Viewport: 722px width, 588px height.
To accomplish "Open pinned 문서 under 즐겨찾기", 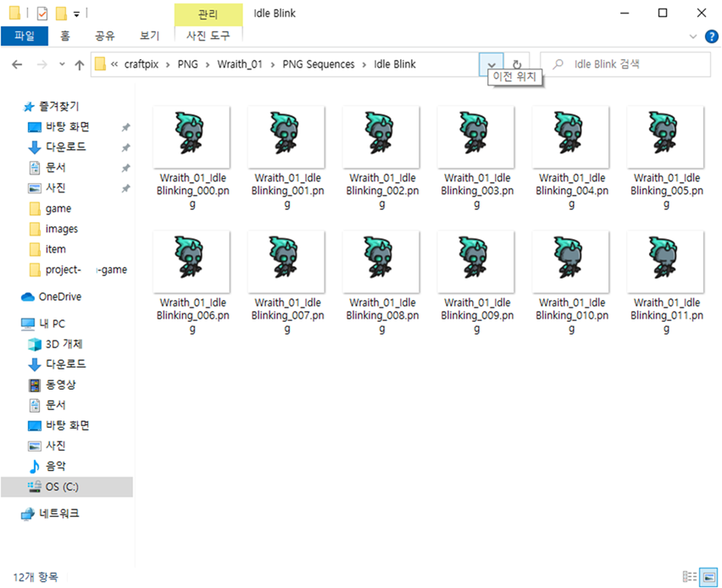I will 55,167.
